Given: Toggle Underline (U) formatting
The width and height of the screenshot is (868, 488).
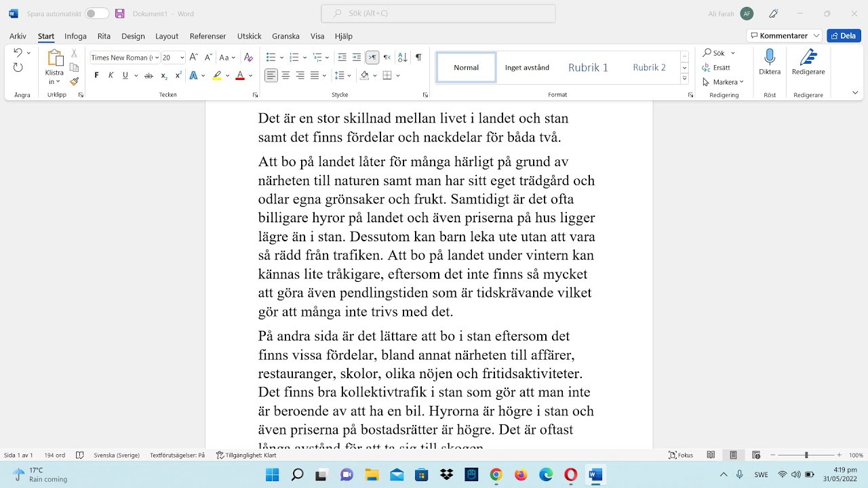Looking at the screenshot, I should (125, 75).
